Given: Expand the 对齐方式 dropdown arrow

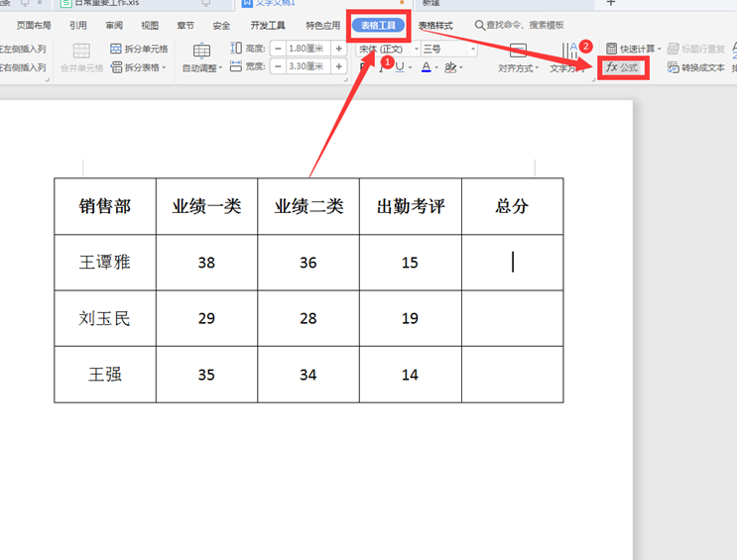Looking at the screenshot, I should pyautogui.click(x=537, y=68).
